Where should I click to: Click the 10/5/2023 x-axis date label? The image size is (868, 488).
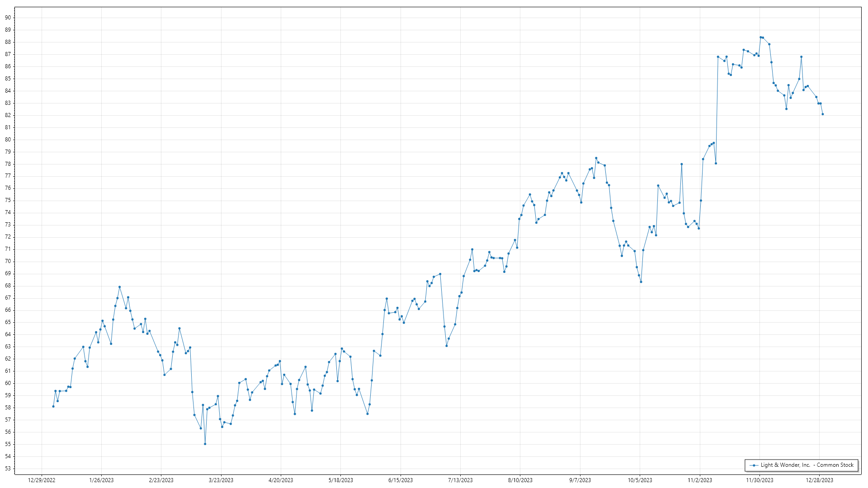tap(640, 480)
